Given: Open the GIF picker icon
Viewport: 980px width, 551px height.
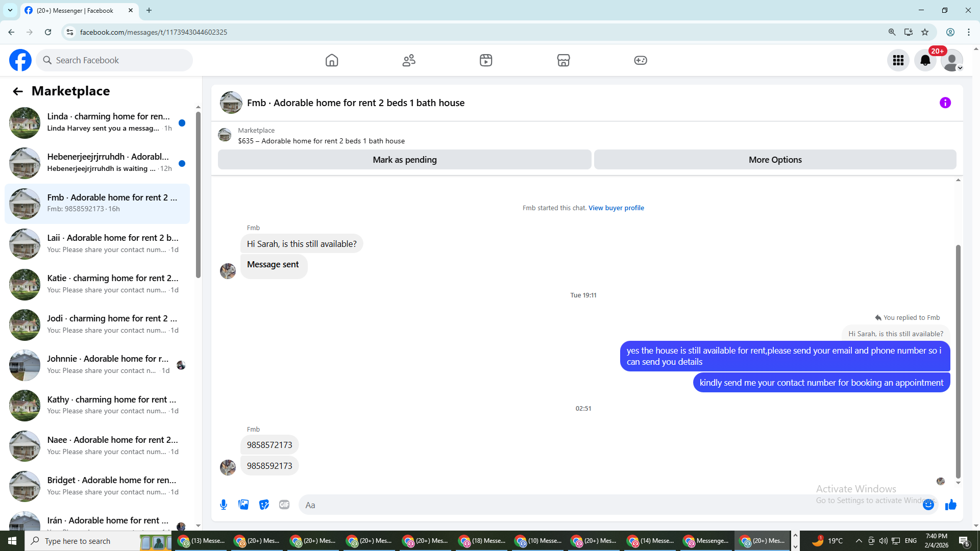Looking at the screenshot, I should [284, 505].
